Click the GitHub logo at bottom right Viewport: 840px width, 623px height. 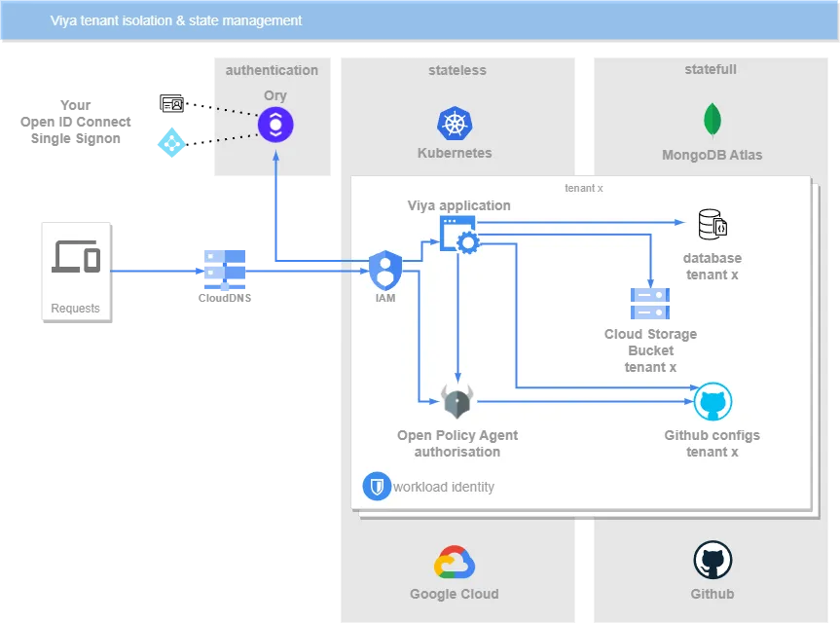pos(712,560)
